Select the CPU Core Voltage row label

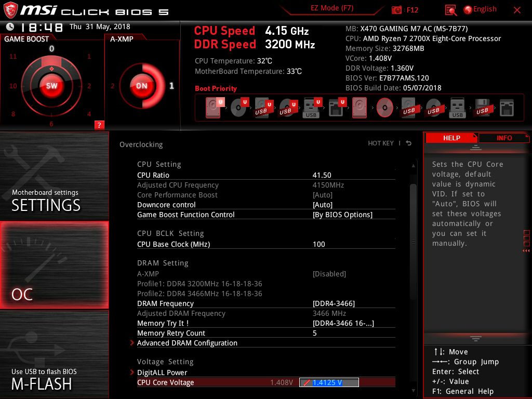coord(166,382)
